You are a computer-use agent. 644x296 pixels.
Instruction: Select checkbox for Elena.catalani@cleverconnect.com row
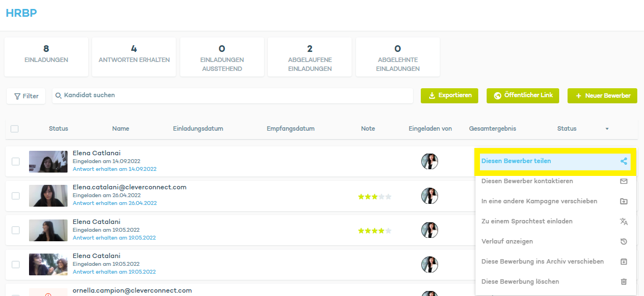(x=16, y=196)
